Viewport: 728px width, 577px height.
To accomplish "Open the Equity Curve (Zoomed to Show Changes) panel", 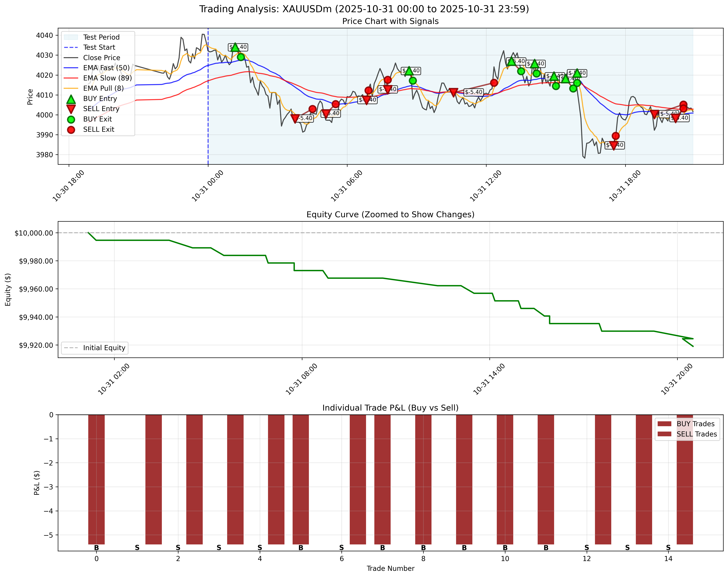I will (390, 214).
